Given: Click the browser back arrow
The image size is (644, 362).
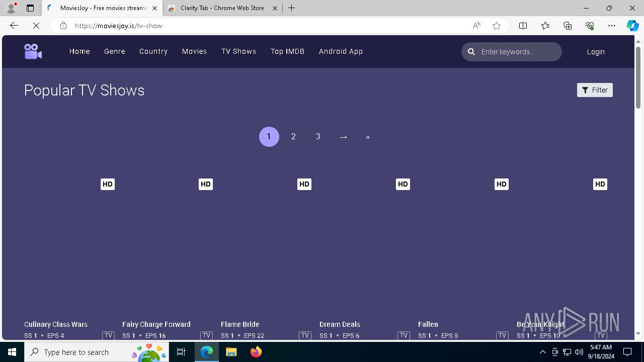Looking at the screenshot, I should pos(14,26).
